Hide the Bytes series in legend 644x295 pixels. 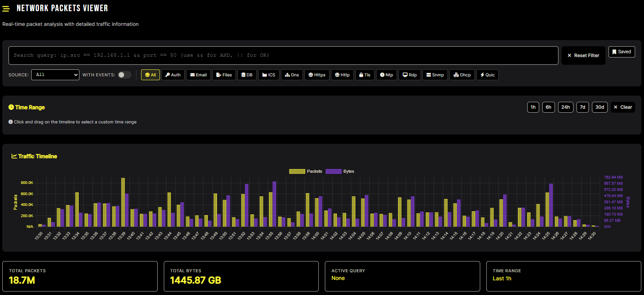(x=340, y=171)
